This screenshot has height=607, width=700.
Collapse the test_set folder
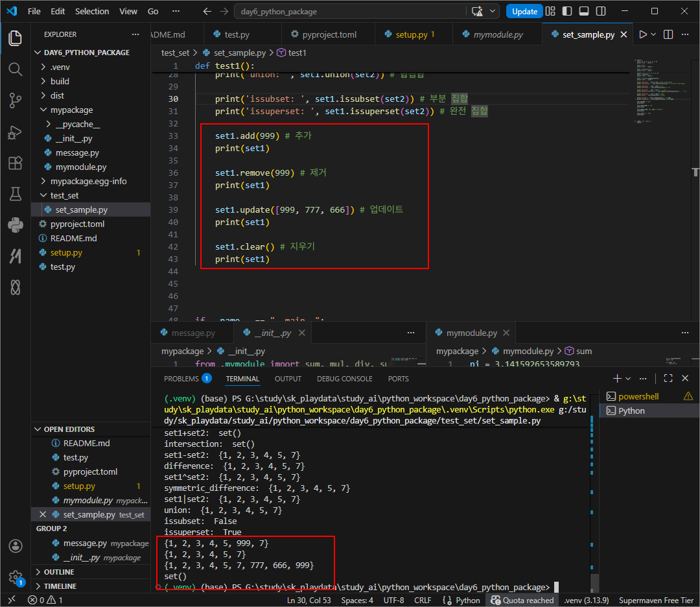coord(91,196)
